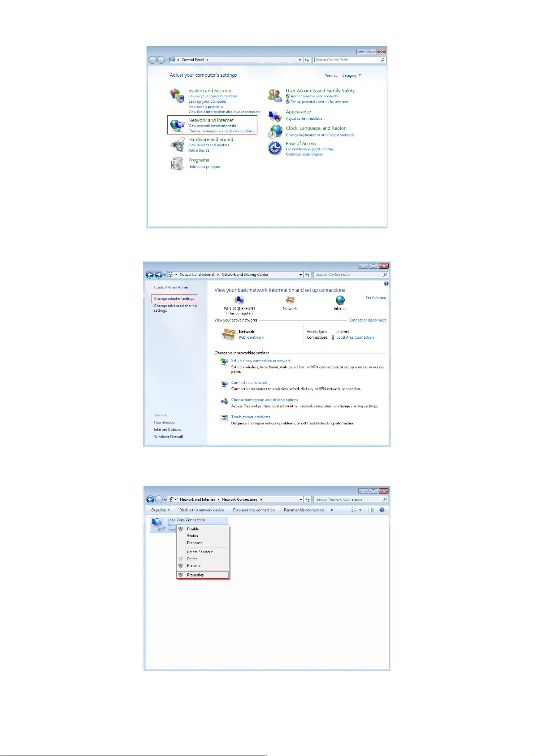Open Optimize visual display link
Image resolution: width=534 pixels, height=756 pixels.
coord(304,154)
